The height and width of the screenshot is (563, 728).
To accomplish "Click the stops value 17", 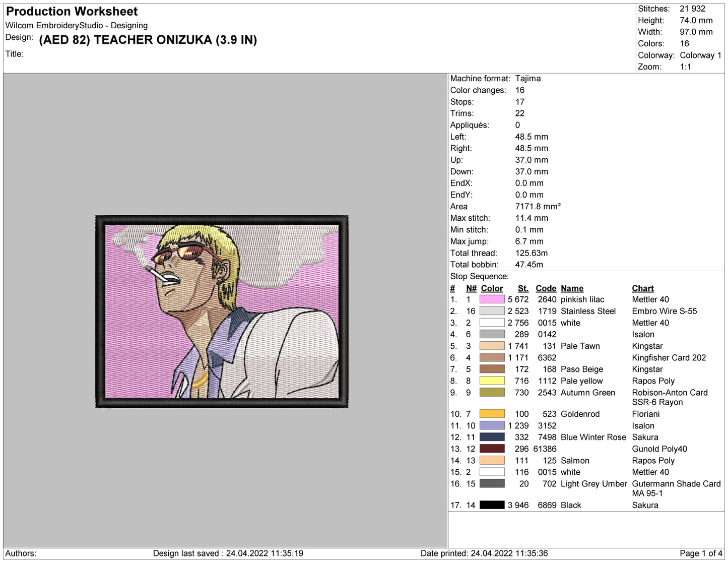I will coord(520,102).
